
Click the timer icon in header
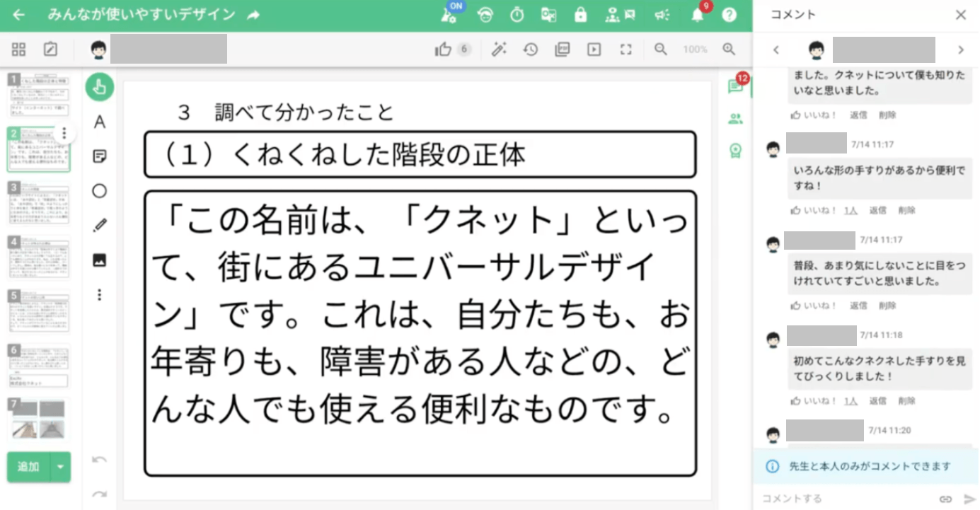tap(517, 15)
